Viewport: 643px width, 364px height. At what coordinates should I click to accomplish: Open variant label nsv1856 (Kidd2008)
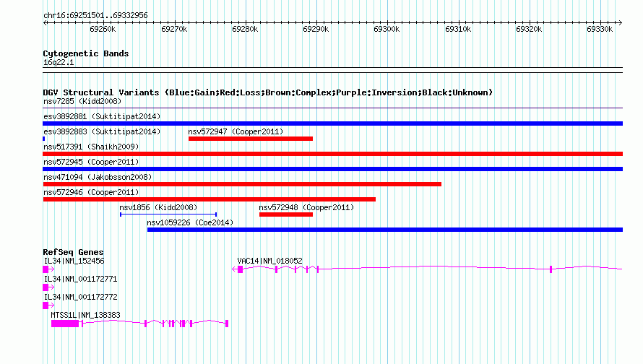(158, 207)
